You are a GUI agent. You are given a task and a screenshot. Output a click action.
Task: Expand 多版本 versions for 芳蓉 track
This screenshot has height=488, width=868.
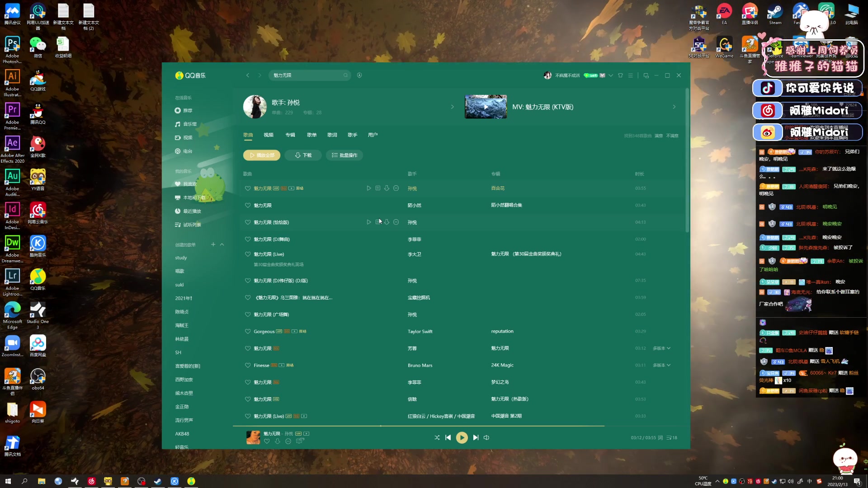[662, 348]
